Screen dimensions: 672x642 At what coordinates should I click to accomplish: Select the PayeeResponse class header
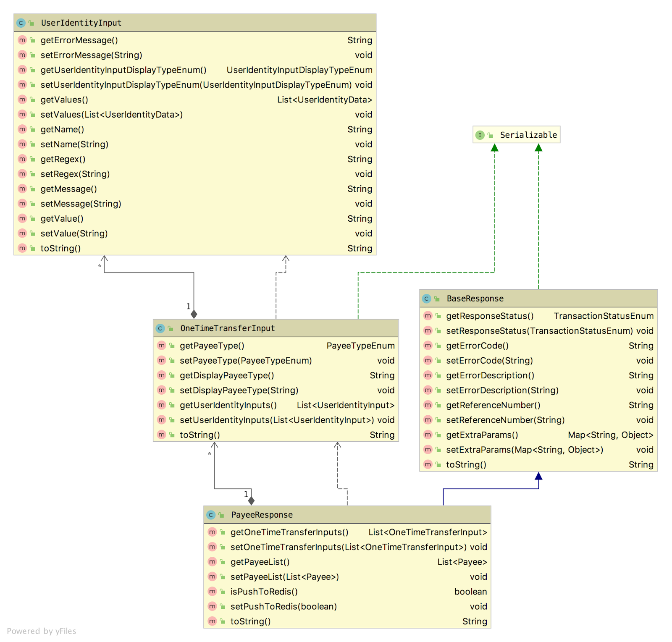347,515
